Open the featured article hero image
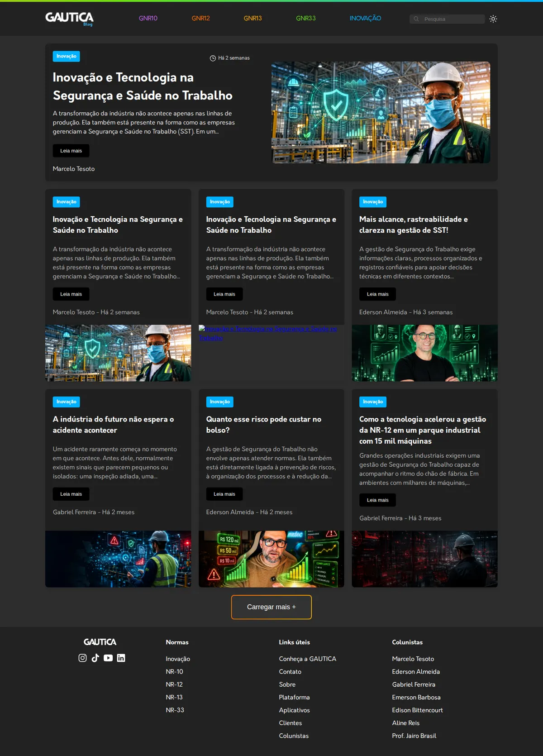 pyautogui.click(x=381, y=112)
